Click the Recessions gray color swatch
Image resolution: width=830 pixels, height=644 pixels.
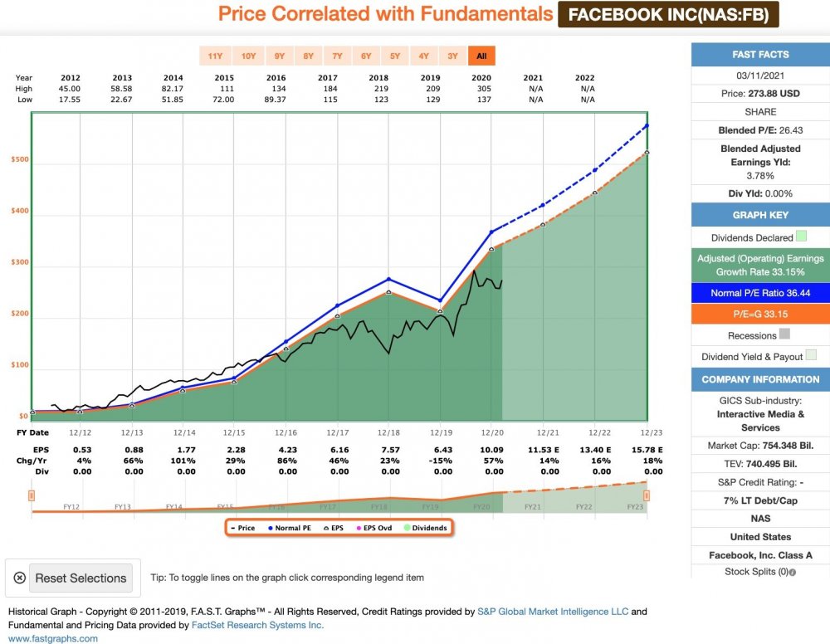point(785,335)
